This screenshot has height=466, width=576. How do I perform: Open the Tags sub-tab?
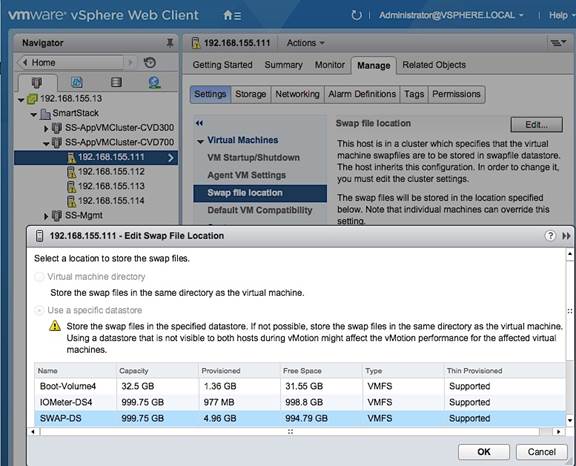pyautogui.click(x=414, y=94)
